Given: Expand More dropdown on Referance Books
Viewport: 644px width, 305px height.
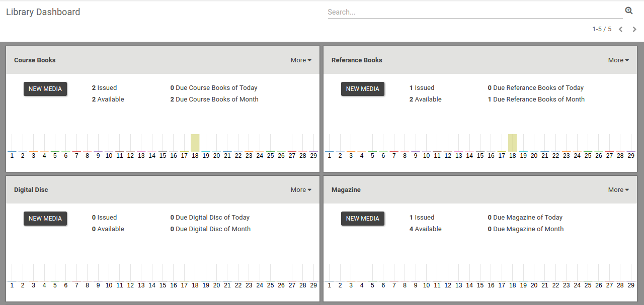Looking at the screenshot, I should click(x=618, y=60).
